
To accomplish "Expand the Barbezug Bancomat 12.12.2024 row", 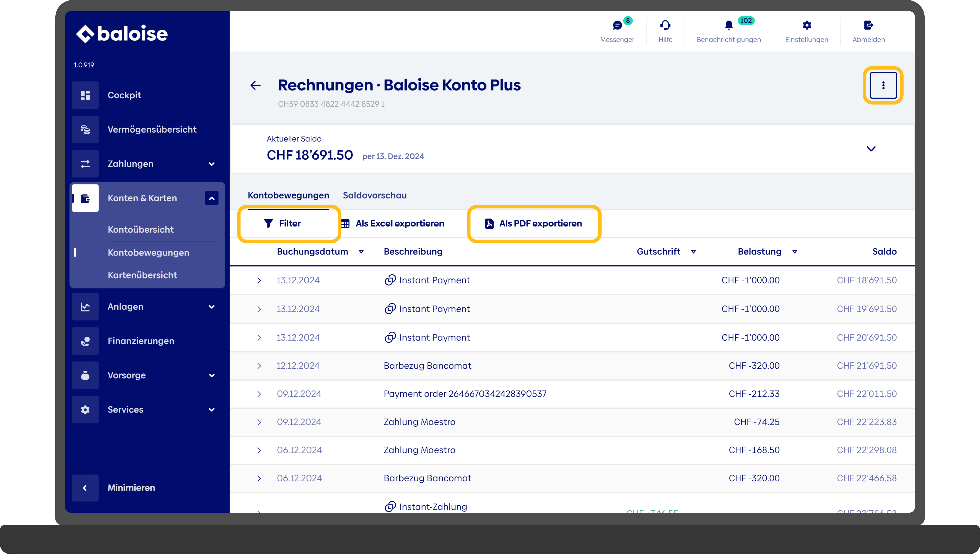I will pyautogui.click(x=259, y=366).
